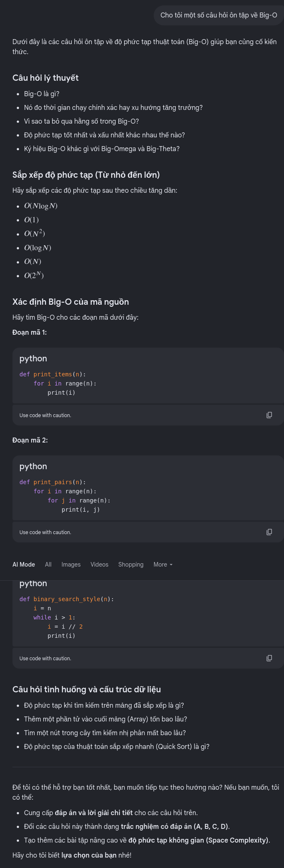
Task: Click the user prompt bubble about Big-O
Action: (x=219, y=15)
